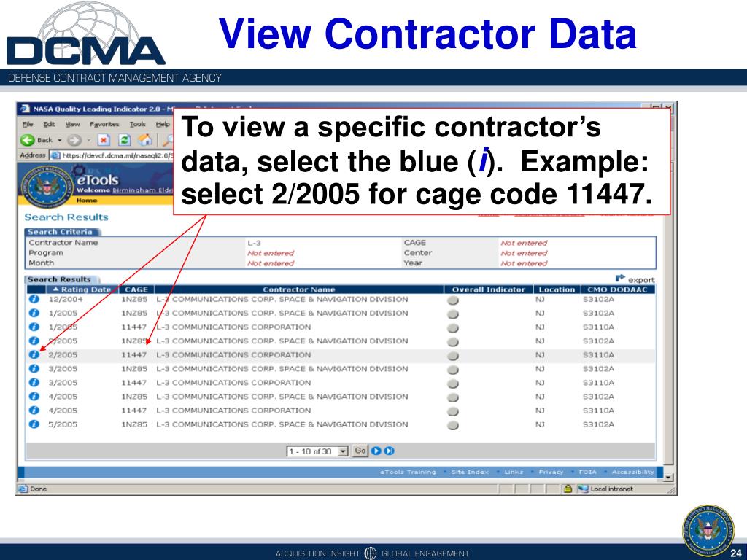Open the Accessibility footer link
The height and width of the screenshot is (560, 747).
click(x=632, y=472)
